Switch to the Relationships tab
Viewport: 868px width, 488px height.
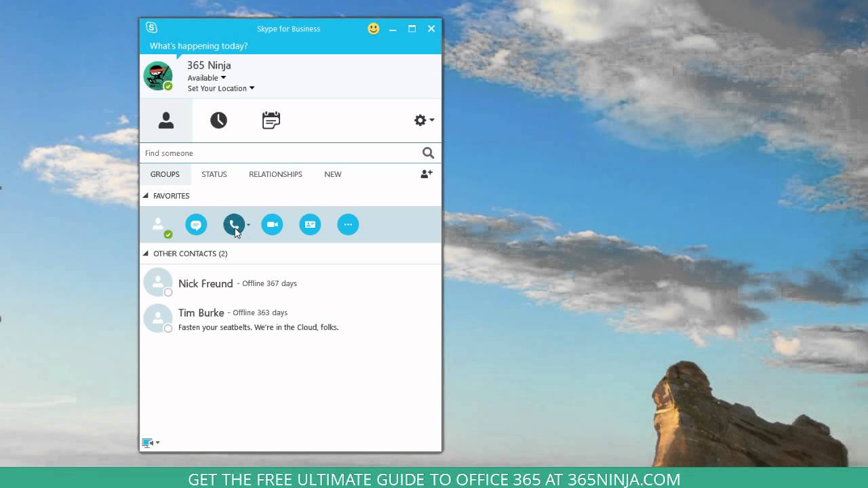pos(275,174)
